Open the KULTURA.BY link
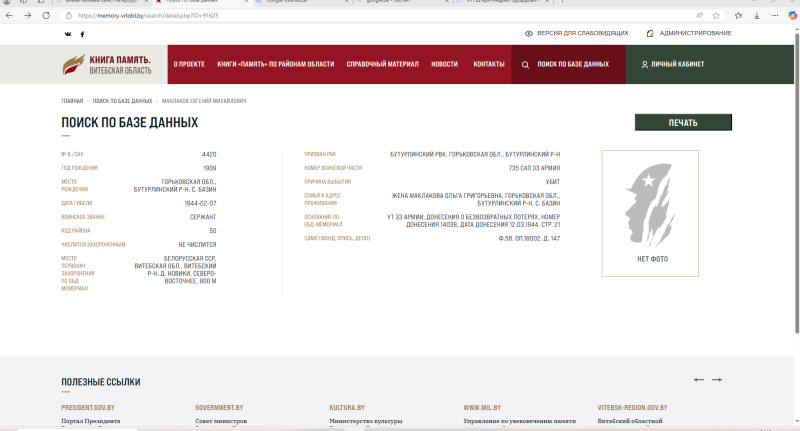 coord(347,408)
